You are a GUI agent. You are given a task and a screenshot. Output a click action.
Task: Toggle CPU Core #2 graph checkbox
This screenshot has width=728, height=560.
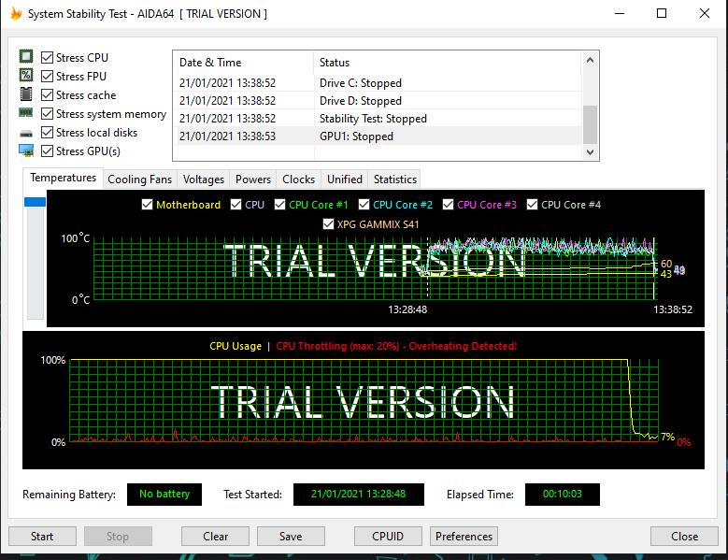(x=364, y=205)
